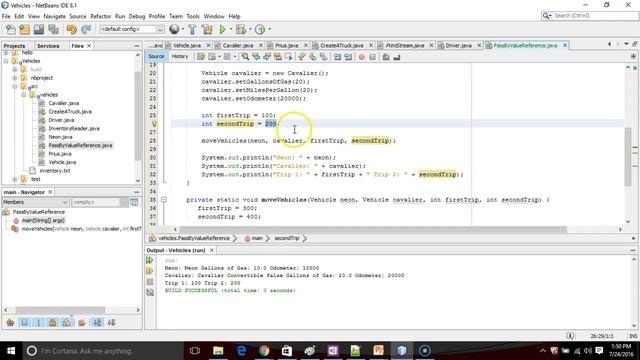Select inventory.txt in the file tree
Viewport: 640px width, 360px height.
coord(55,171)
